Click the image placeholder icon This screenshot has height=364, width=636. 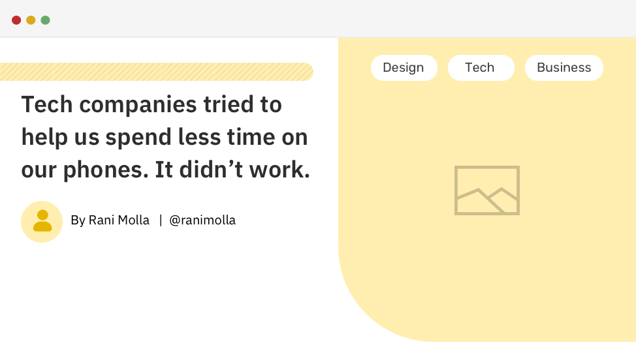pos(487,190)
